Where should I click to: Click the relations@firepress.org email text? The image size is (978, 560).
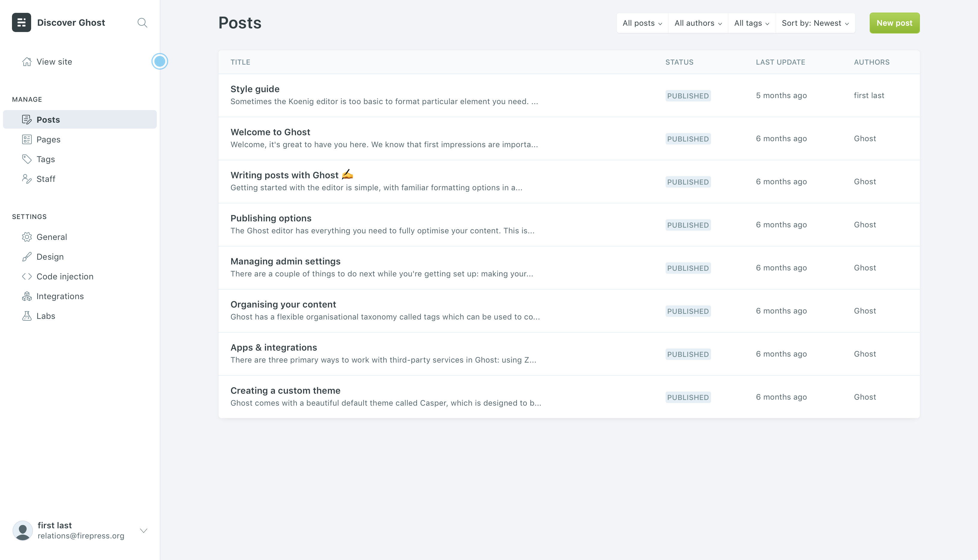click(x=81, y=536)
